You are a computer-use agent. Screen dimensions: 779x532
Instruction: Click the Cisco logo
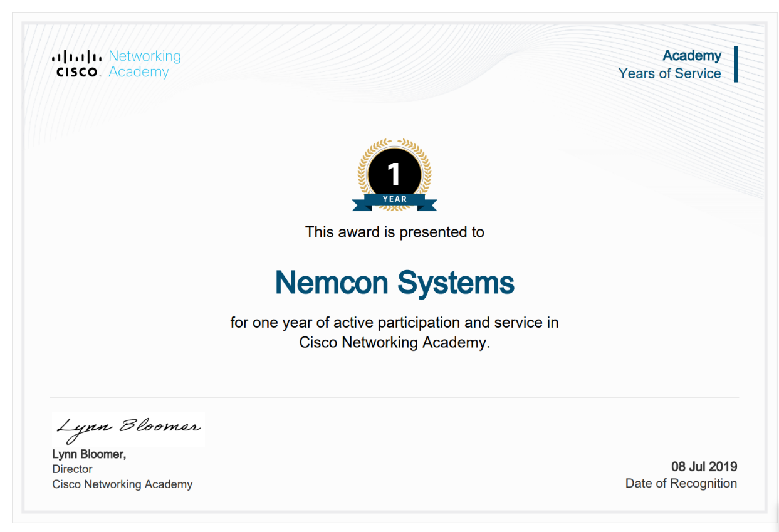coord(76,64)
